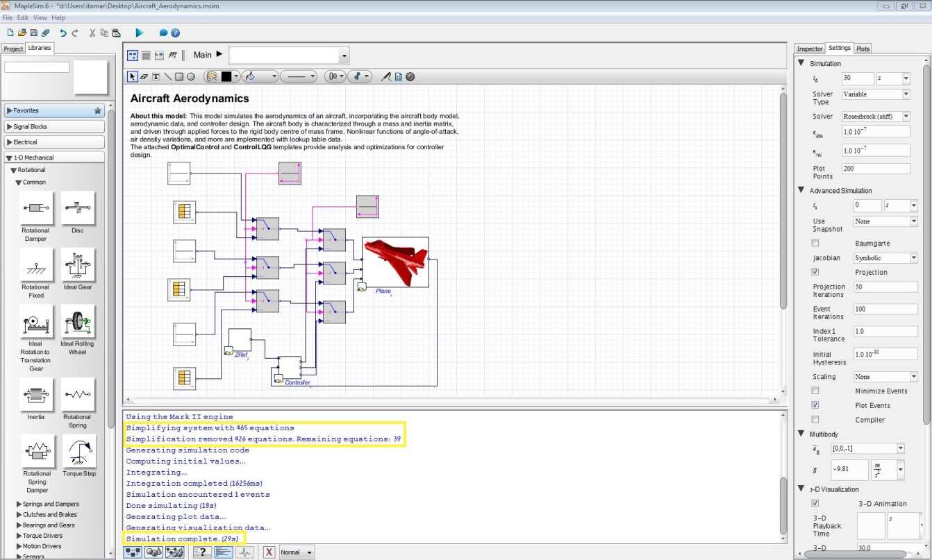Select the arrow pointer tool
Viewport: 932px width, 560px height.
point(133,76)
